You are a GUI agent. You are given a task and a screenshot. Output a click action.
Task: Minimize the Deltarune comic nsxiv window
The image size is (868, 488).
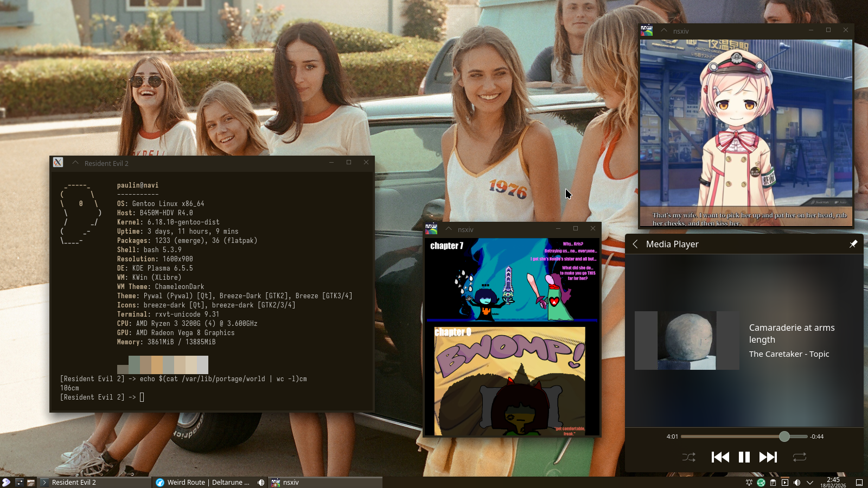coord(558,228)
